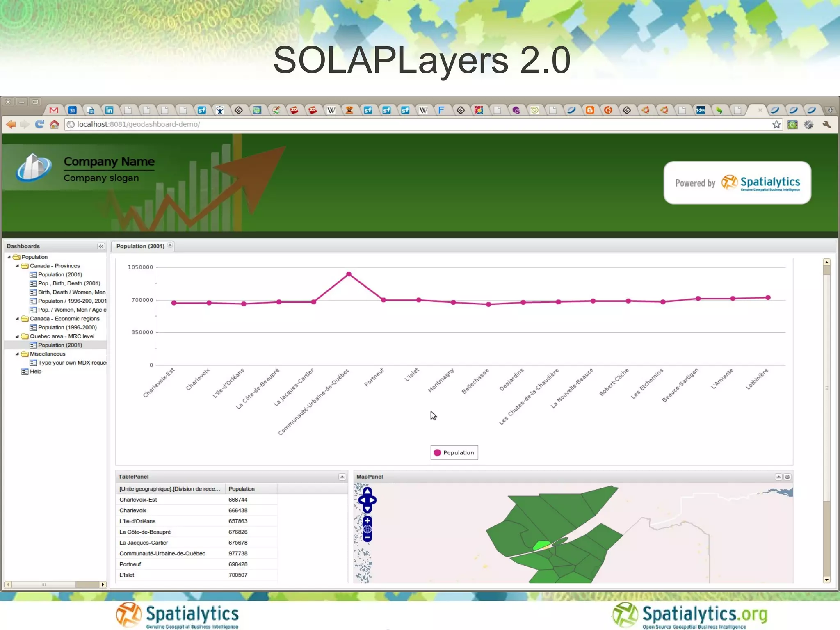Click left arrow of sidebar horizontal scrollbar
This screenshot has height=630, width=840.
[x=8, y=584]
